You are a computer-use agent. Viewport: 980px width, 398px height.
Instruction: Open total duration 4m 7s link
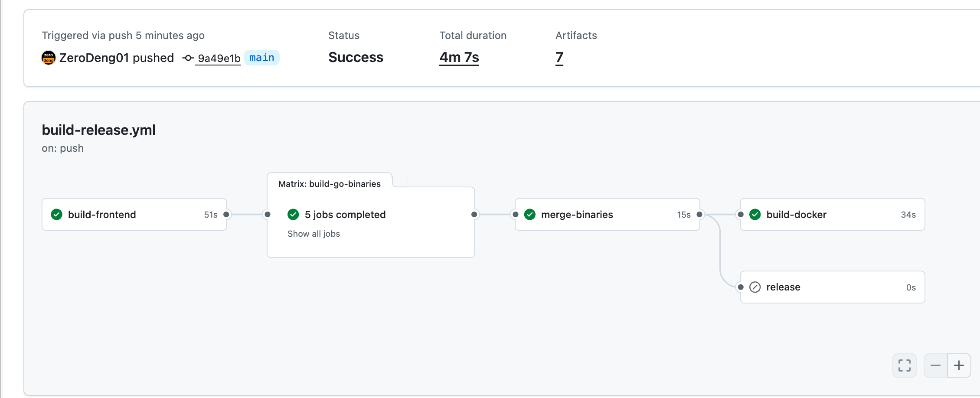pos(459,57)
